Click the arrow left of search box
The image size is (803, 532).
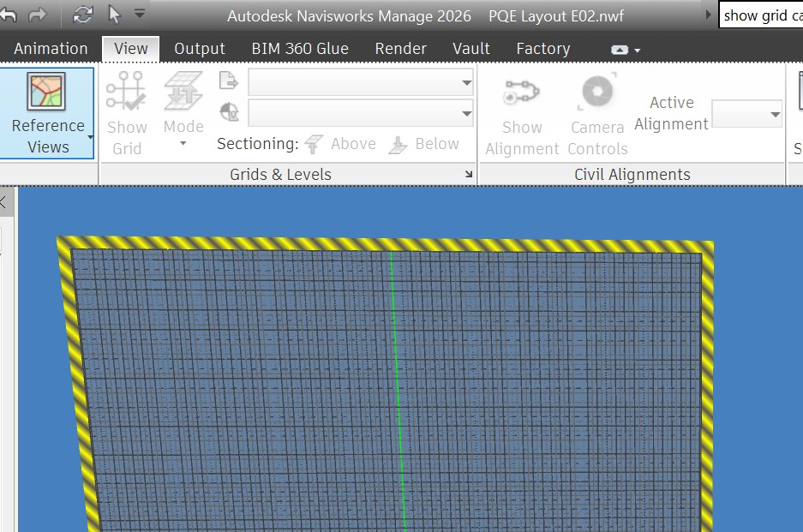click(x=708, y=15)
